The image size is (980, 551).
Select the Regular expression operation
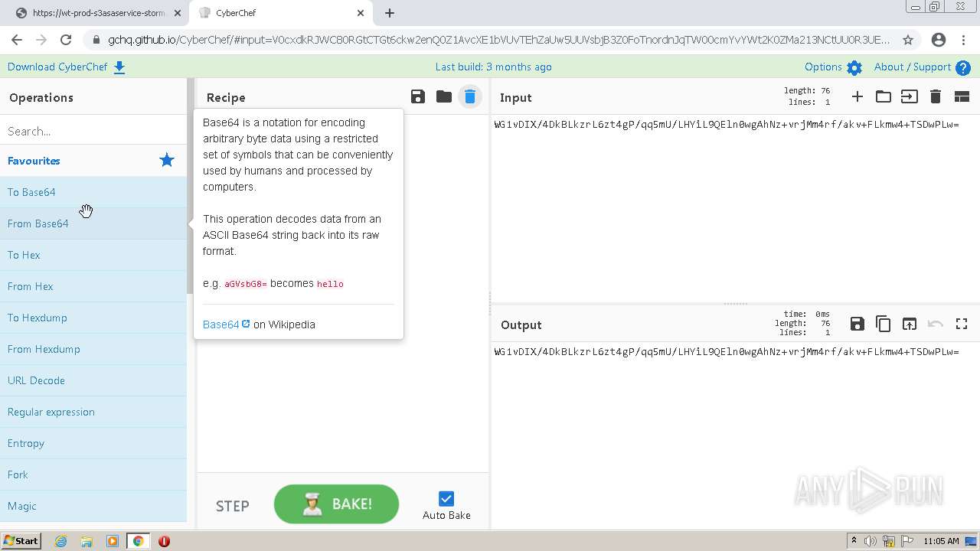(93, 412)
